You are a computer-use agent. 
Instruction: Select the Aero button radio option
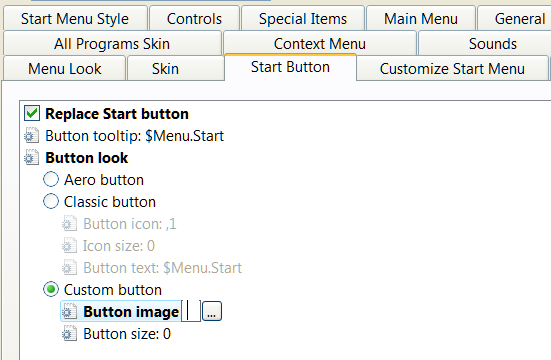point(51,180)
